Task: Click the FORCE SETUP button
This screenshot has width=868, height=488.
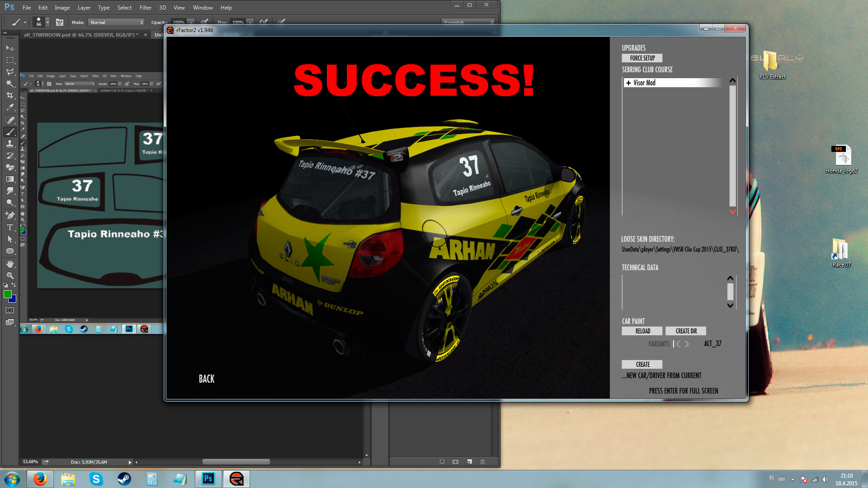Action: [642, 58]
